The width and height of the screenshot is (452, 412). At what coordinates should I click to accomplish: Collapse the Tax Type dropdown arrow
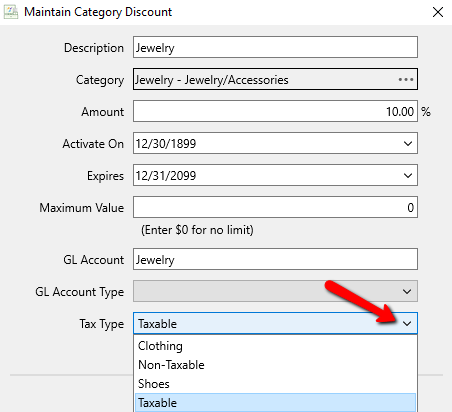coord(407,323)
